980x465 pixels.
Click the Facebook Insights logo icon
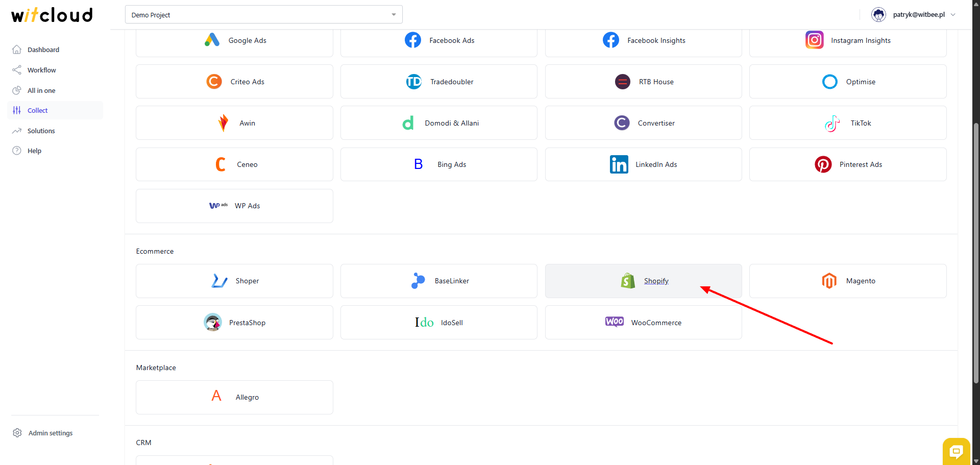coord(611,40)
